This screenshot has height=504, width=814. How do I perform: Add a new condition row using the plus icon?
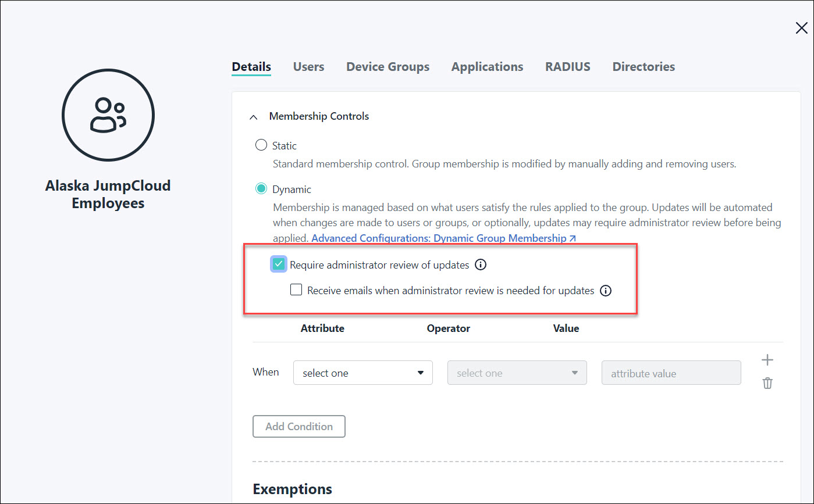tap(767, 359)
